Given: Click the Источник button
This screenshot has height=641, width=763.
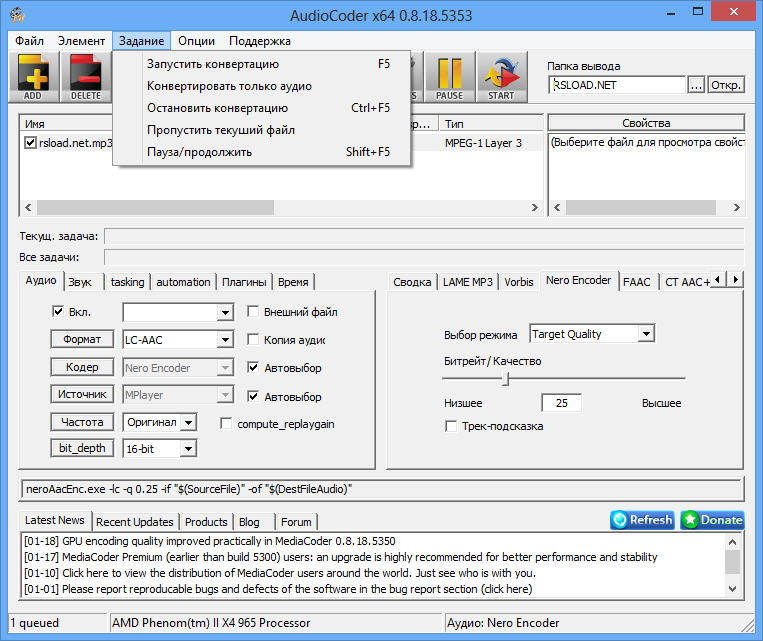Looking at the screenshot, I should [82, 394].
